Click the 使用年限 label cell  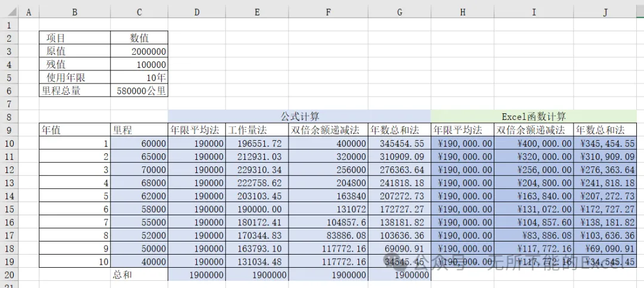75,78
